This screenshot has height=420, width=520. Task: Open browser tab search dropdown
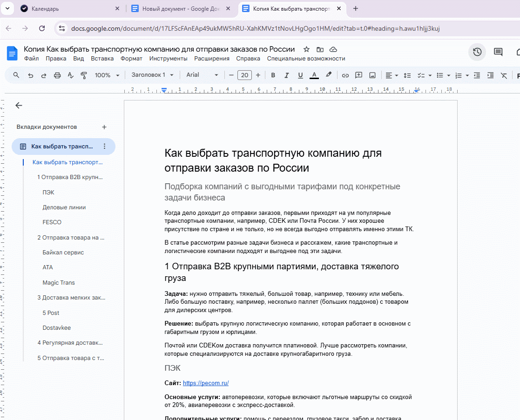coord(7,9)
